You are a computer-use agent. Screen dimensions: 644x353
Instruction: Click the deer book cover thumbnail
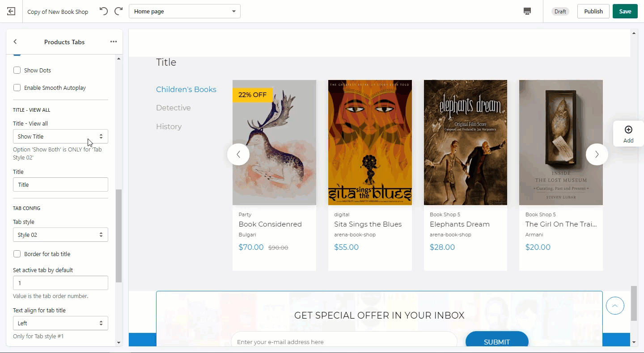coord(274,143)
